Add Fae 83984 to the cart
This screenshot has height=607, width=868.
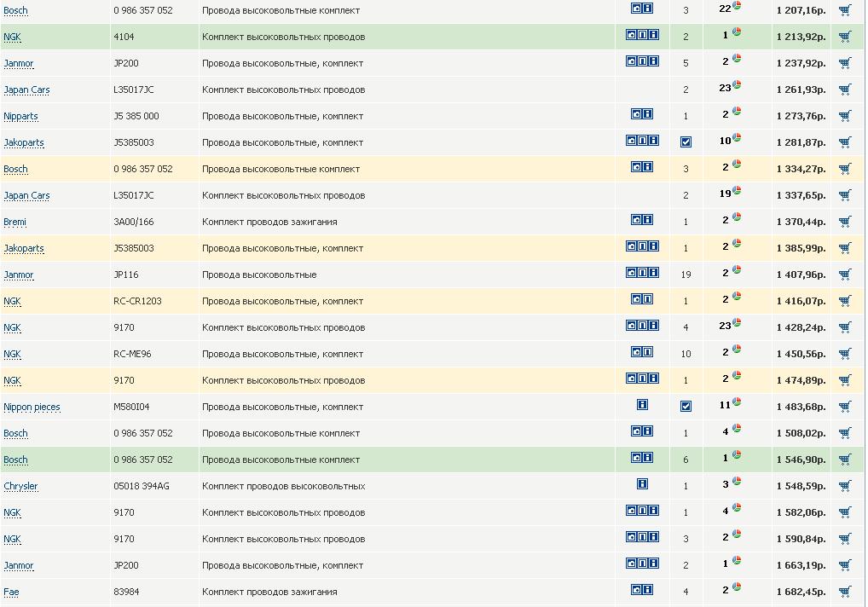coord(845,592)
